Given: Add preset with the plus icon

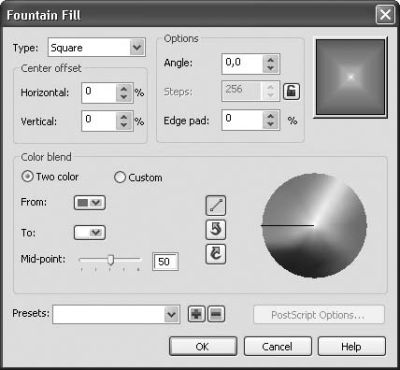Looking at the screenshot, I should (x=196, y=314).
